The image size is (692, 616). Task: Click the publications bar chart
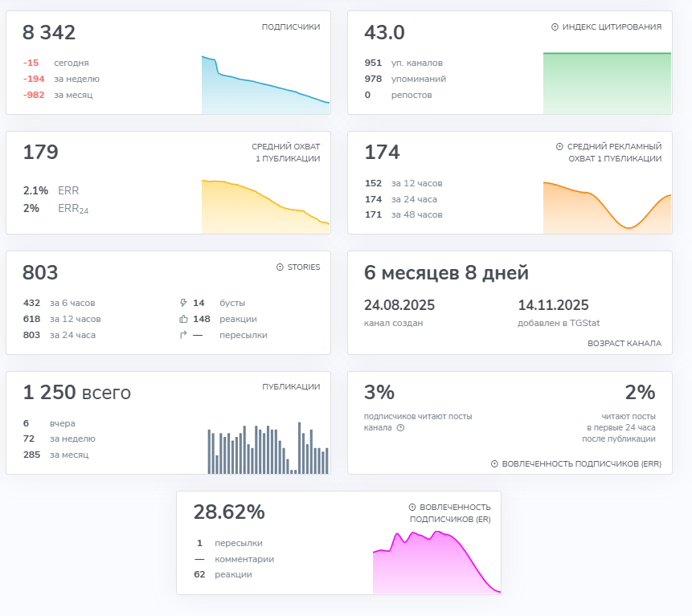268,448
